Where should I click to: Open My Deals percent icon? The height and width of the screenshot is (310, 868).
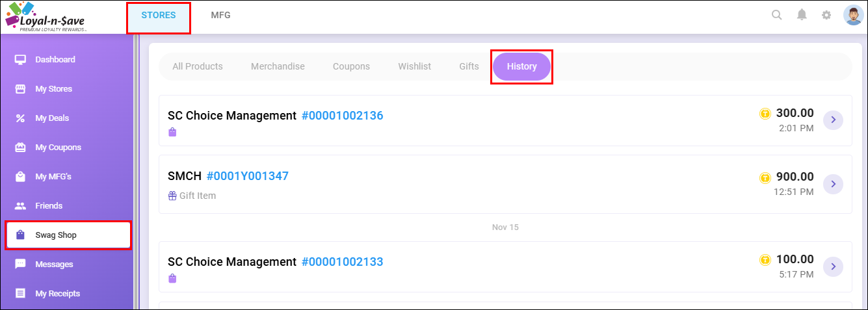click(20, 118)
